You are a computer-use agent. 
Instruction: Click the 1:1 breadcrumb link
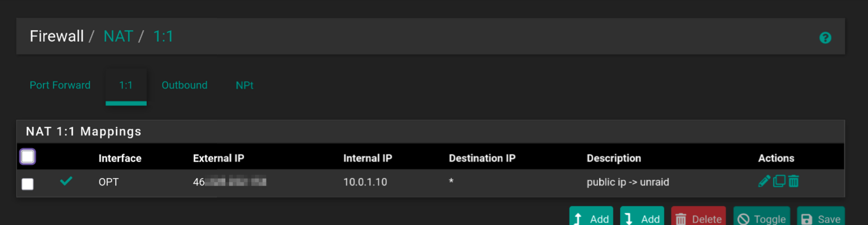[163, 36]
